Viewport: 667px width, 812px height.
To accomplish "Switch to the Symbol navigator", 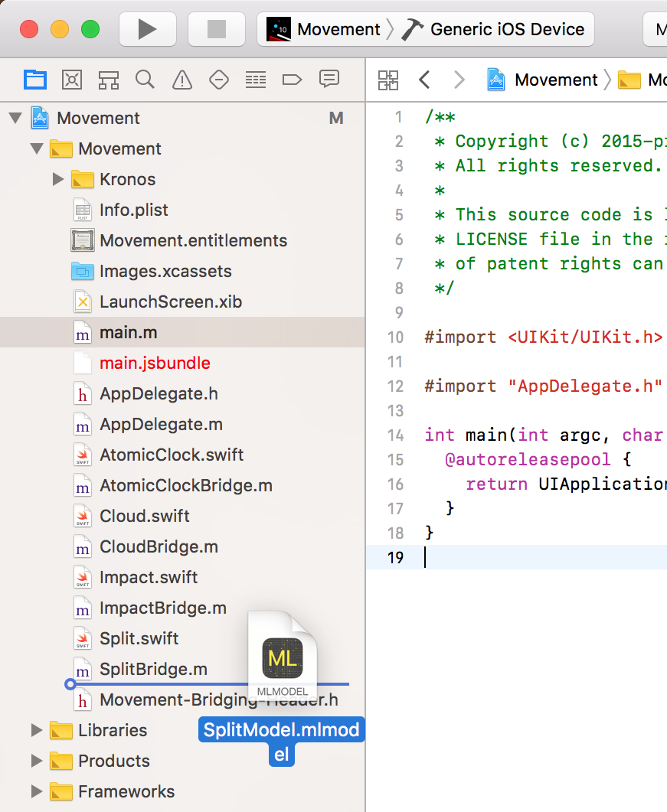I will click(108, 80).
